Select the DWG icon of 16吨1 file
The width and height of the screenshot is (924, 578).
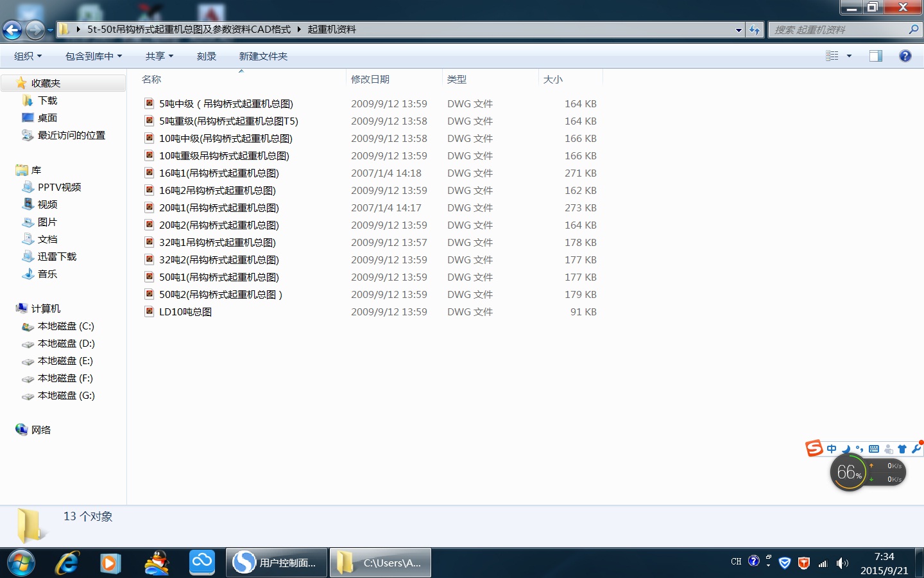(150, 173)
